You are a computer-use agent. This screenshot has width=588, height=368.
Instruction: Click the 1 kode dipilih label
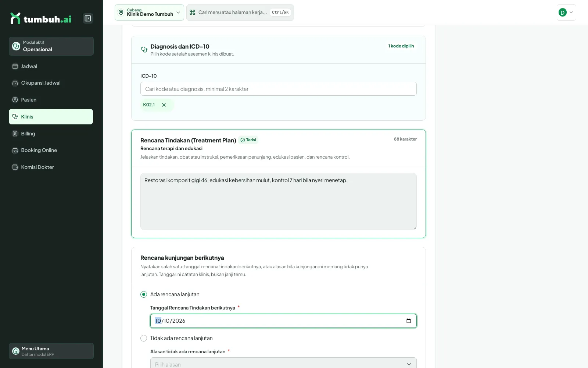point(401,46)
